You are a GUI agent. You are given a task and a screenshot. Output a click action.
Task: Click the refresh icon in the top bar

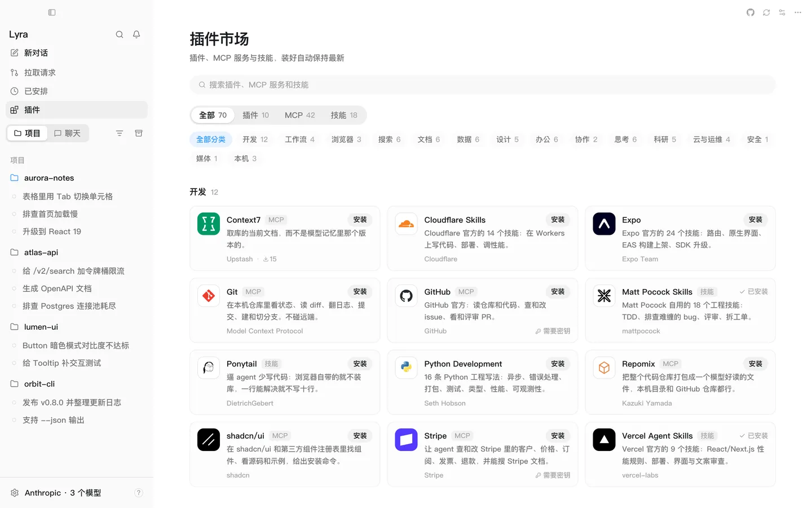(x=766, y=12)
